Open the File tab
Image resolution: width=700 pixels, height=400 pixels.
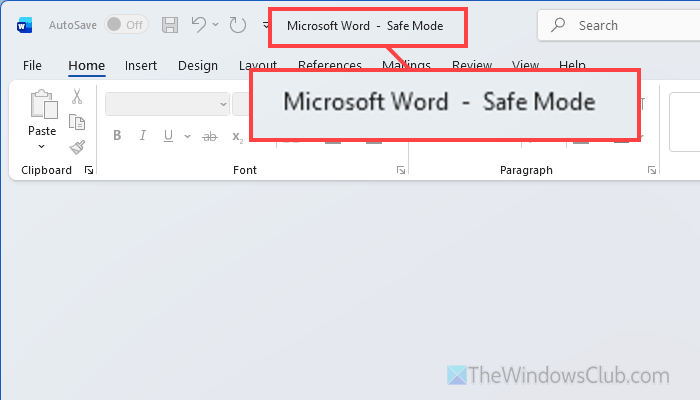pos(32,66)
